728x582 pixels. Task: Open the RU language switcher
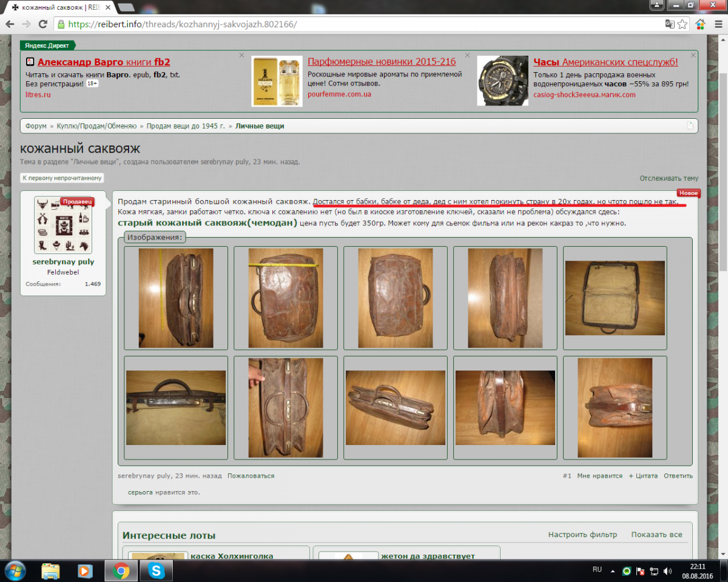pyautogui.click(x=597, y=570)
